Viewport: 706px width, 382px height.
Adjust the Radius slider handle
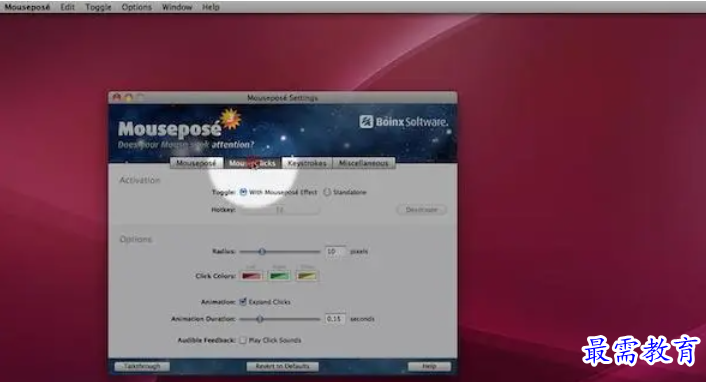(262, 251)
